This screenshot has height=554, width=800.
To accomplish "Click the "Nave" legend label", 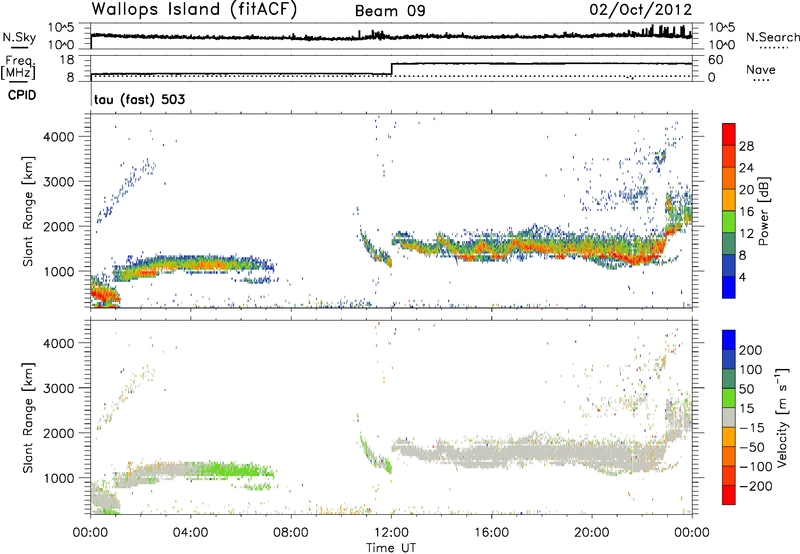I will 760,69.
